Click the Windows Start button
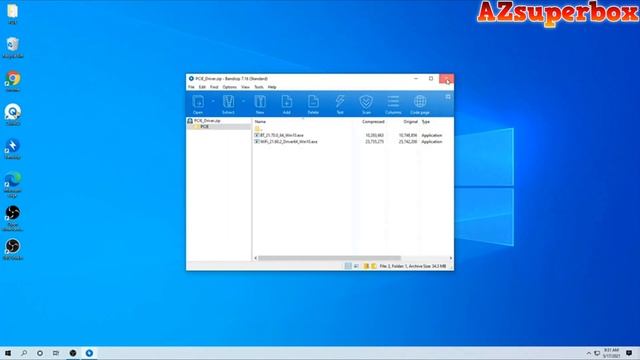Screen dimensions: 640x360 pos(8,353)
